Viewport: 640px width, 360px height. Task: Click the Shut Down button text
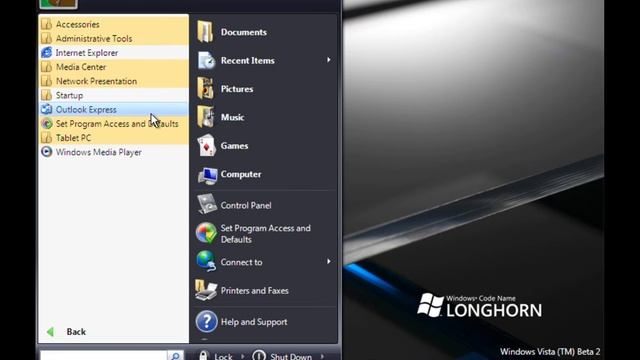[291, 356]
